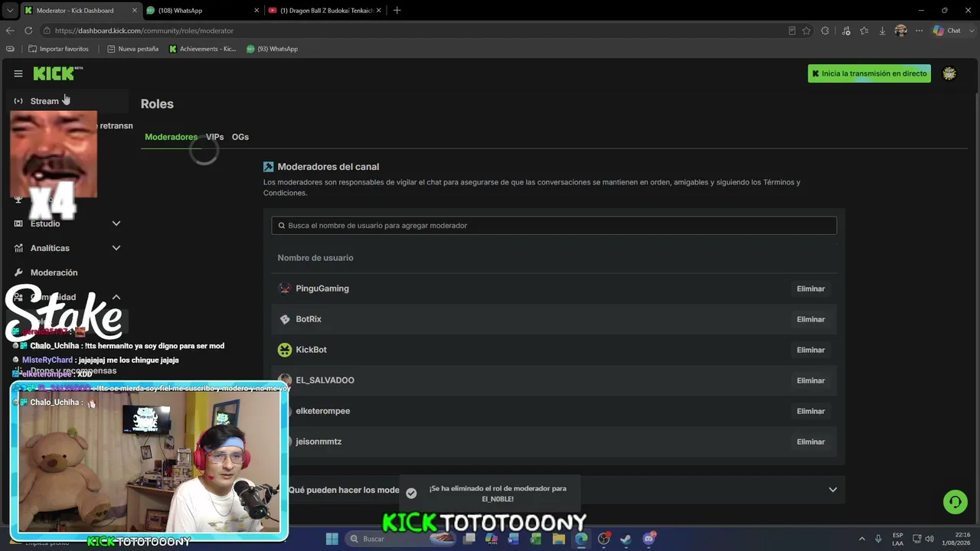Click the Windows Start button
Image resolution: width=980 pixels, height=551 pixels.
point(332,539)
